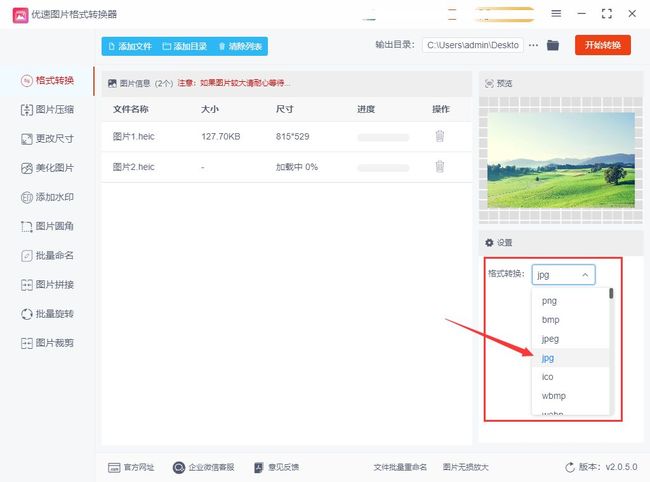Image resolution: width=650 pixels, height=482 pixels.
Task: Click the 添加目录 add folder button
Action: [x=185, y=46]
